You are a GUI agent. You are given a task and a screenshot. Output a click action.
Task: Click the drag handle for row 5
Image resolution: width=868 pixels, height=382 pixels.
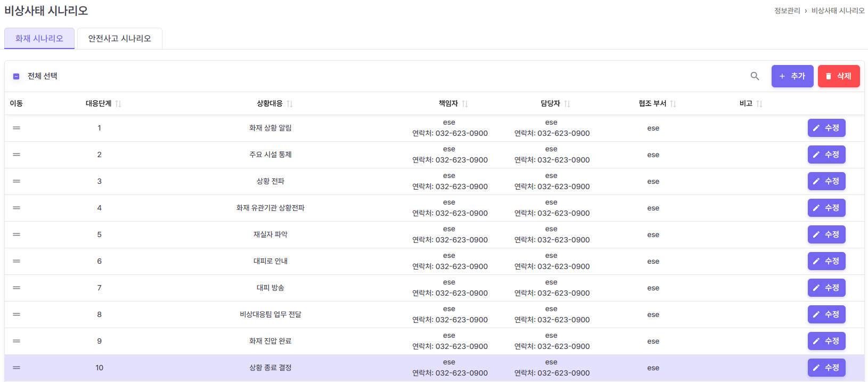(17, 234)
